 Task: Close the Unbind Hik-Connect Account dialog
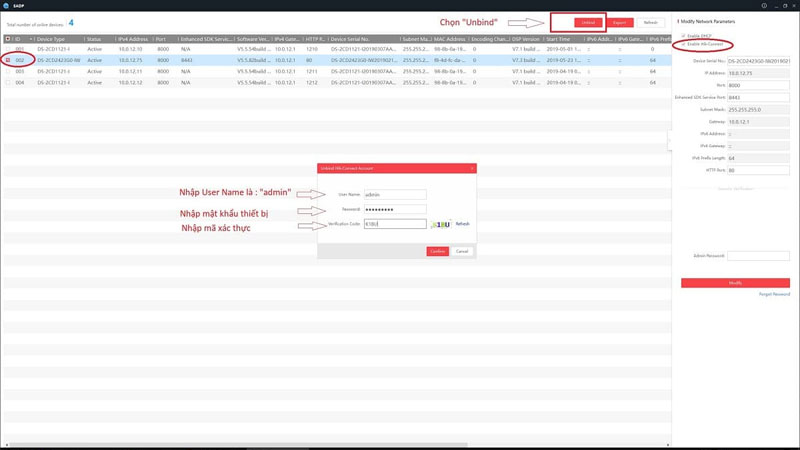click(471, 168)
